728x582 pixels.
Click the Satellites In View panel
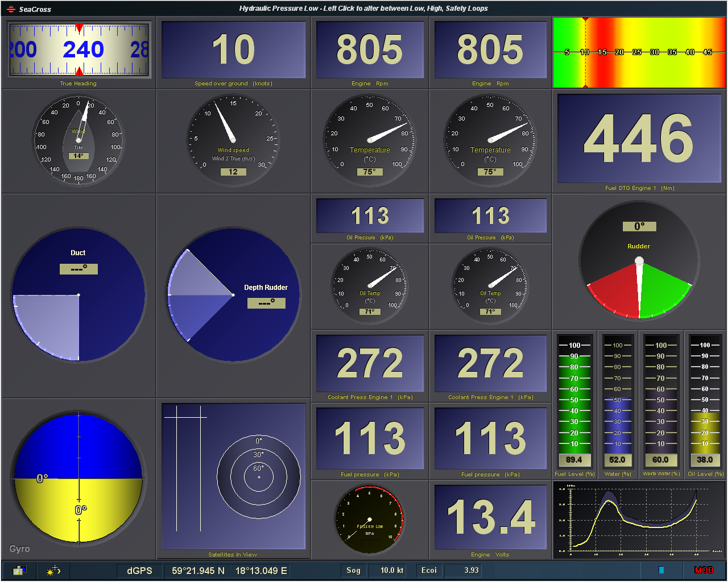(233, 476)
